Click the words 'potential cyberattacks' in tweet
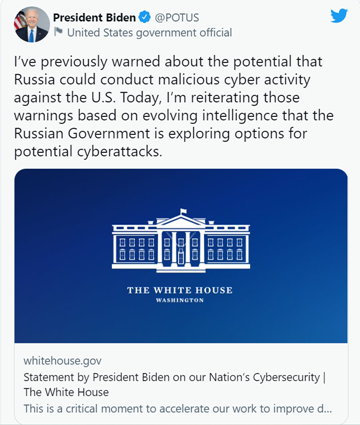Viewport: 360px width, 425px height. [88, 152]
